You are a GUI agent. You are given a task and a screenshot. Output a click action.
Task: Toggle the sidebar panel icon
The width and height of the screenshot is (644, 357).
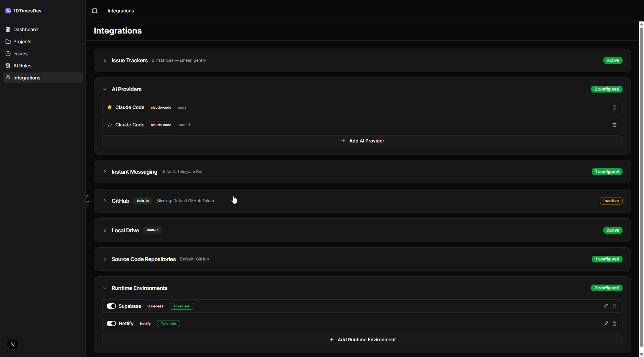tap(95, 11)
